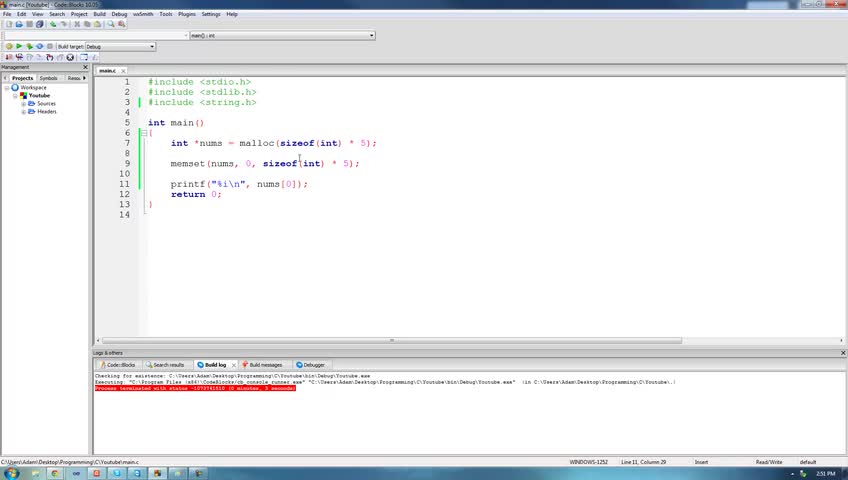This screenshot has width=848, height=480.
Task: Click the taskbar clock 2:51 PM
Action: tap(825, 474)
